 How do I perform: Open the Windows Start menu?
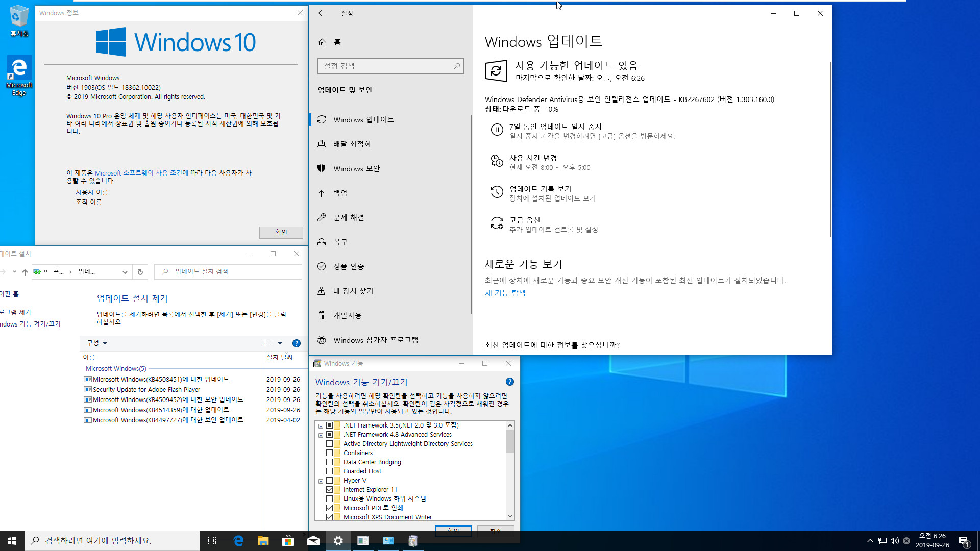pos(12,541)
